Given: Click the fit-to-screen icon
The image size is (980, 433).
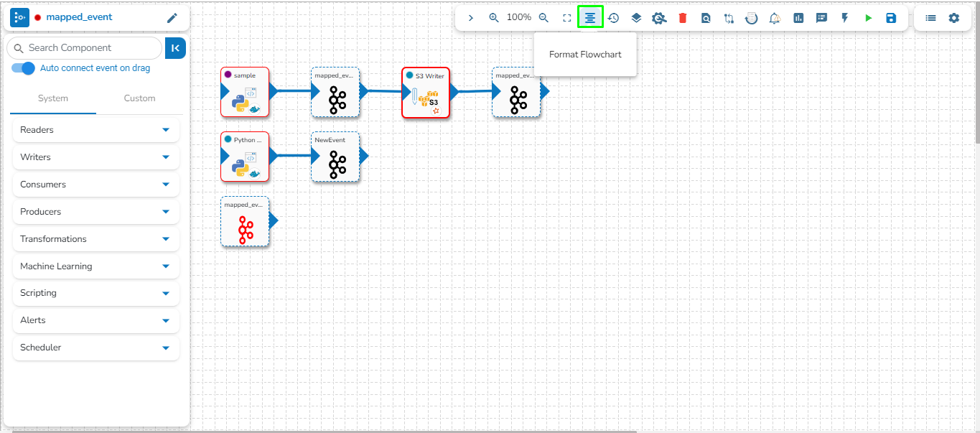Looking at the screenshot, I should point(566,18).
